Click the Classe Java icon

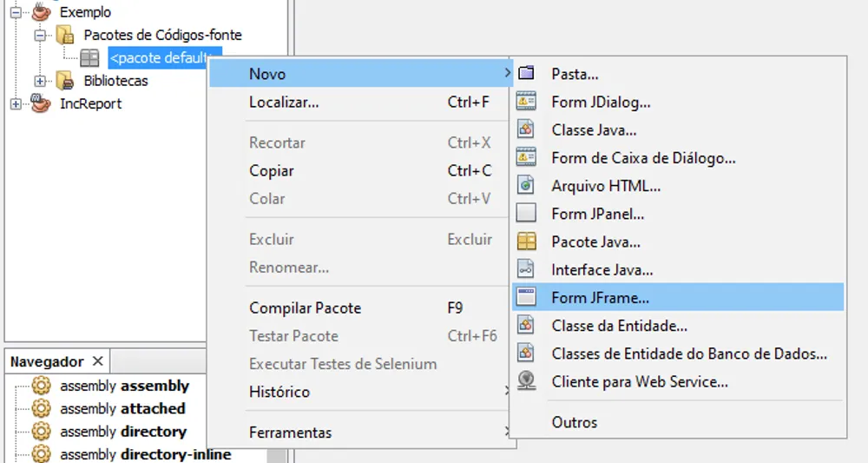[x=526, y=129]
